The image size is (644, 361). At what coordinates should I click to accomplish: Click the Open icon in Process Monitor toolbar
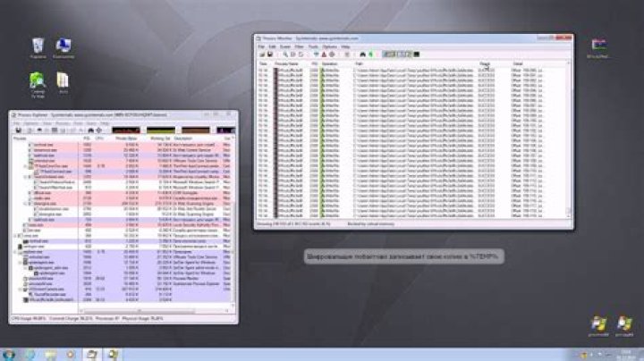[x=262, y=54]
